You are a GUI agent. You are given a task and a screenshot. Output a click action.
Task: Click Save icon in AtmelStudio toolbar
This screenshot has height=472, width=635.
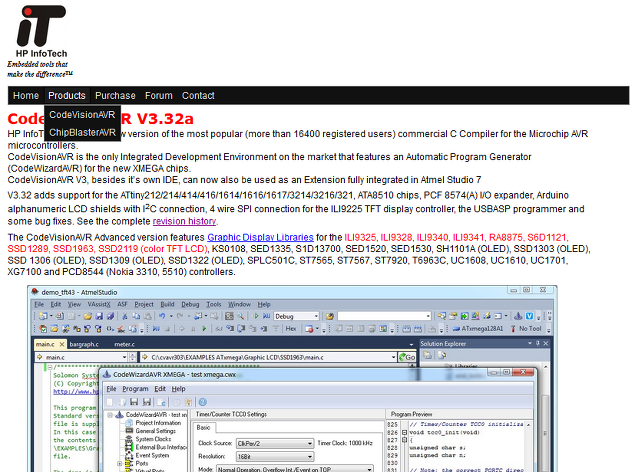click(98, 316)
